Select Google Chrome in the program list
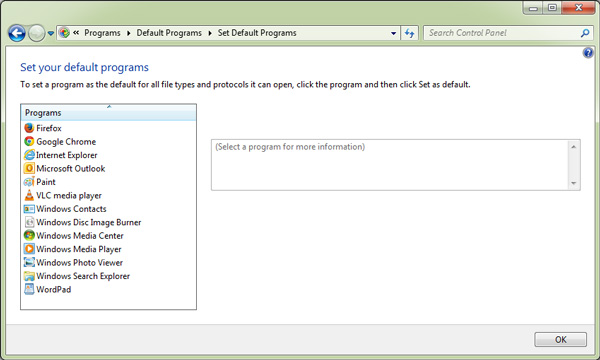The height and width of the screenshot is (360, 600). click(x=66, y=142)
